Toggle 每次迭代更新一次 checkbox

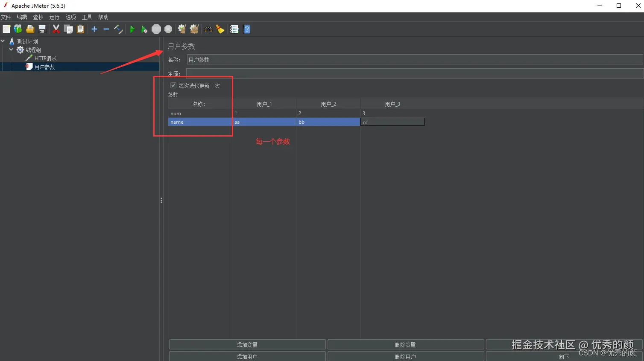pyautogui.click(x=173, y=85)
